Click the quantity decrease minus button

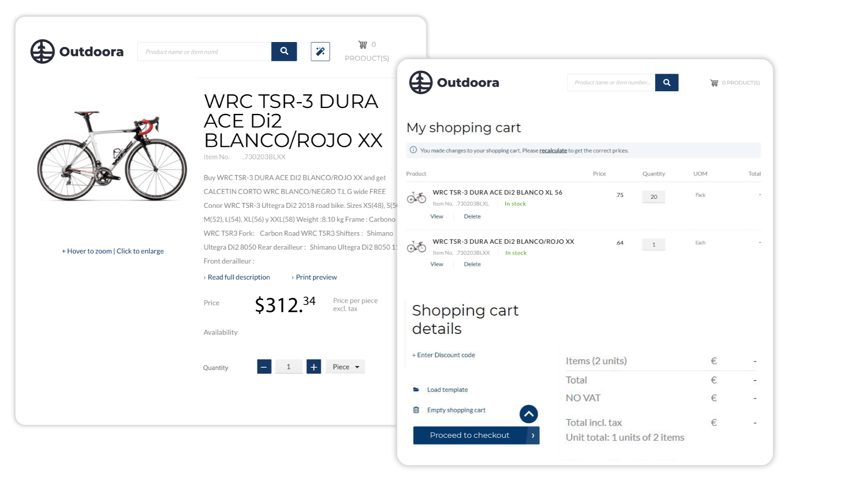click(x=263, y=366)
